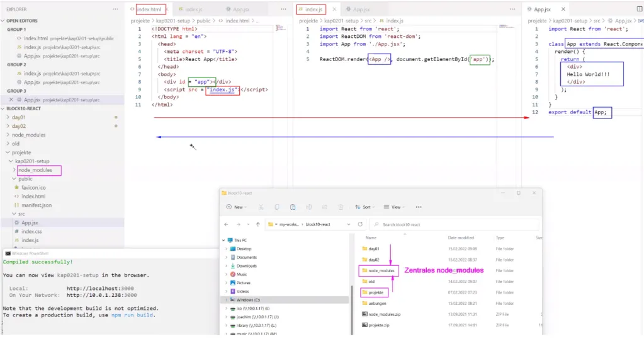Image resolution: width=644 pixels, height=339 pixels.
Task: Close App.jsx entry under GROUP 3
Action: [x=11, y=100]
